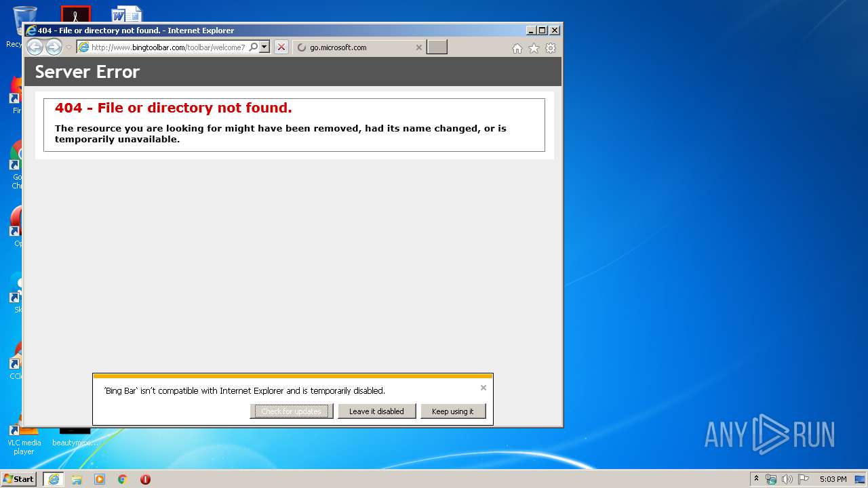Go forward with the browser Forward arrow
Viewport: 868px width, 488px height.
tap(54, 47)
